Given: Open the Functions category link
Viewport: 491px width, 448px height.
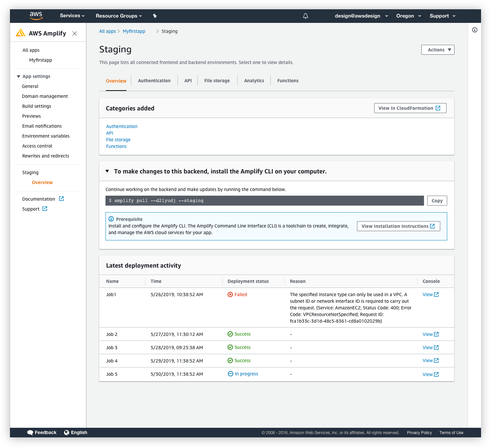Looking at the screenshot, I should click(116, 146).
